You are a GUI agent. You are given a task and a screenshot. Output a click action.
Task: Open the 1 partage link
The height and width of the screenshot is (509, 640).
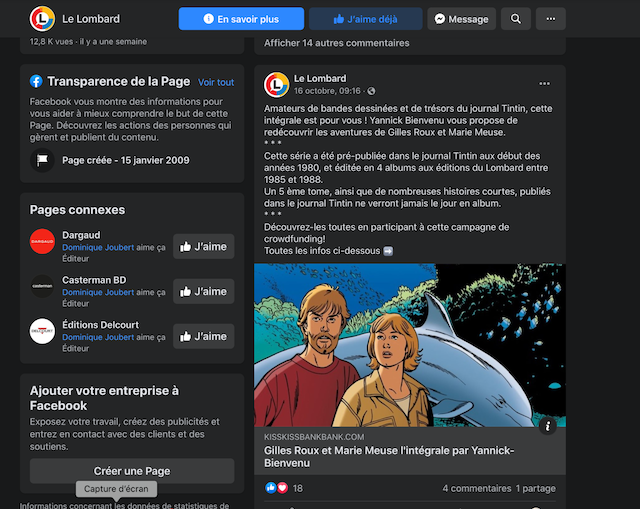pyautogui.click(x=536, y=488)
